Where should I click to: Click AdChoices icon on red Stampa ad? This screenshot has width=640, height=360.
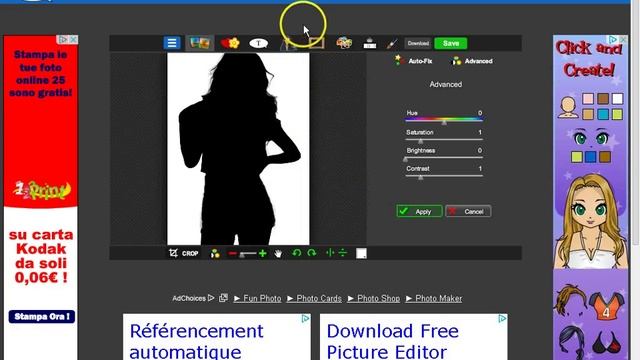click(63, 39)
